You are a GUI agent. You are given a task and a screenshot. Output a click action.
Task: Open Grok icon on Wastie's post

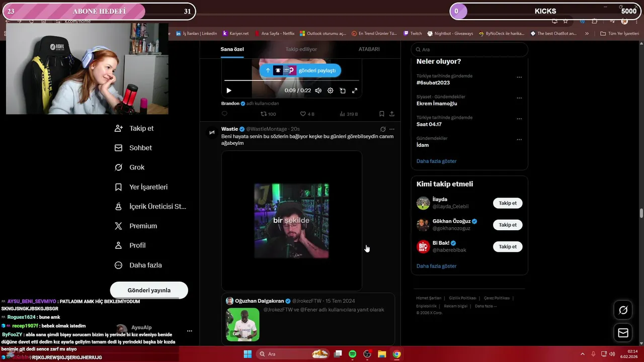click(x=383, y=129)
